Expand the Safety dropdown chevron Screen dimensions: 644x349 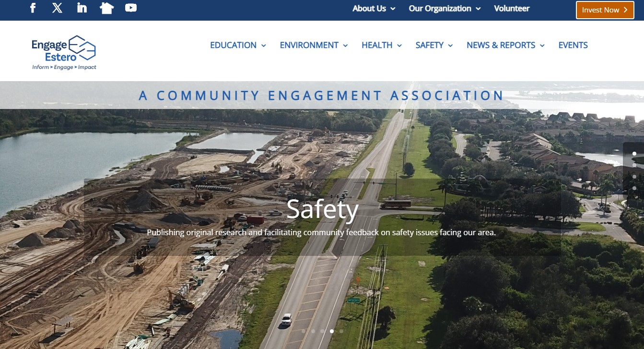click(x=450, y=46)
